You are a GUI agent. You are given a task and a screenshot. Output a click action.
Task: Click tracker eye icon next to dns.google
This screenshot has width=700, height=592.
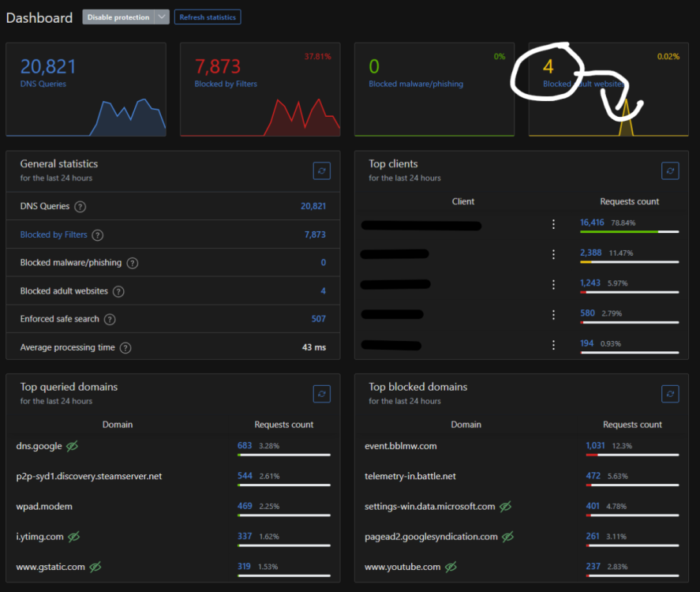[x=72, y=446]
